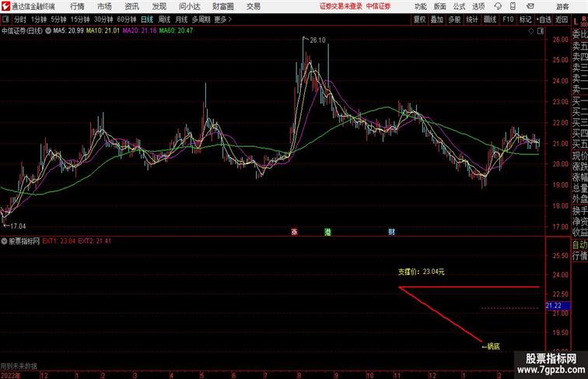Open indicator settings circle beside 中信证券(日线)
Screen dimensions: 588x379
[x=48, y=31]
